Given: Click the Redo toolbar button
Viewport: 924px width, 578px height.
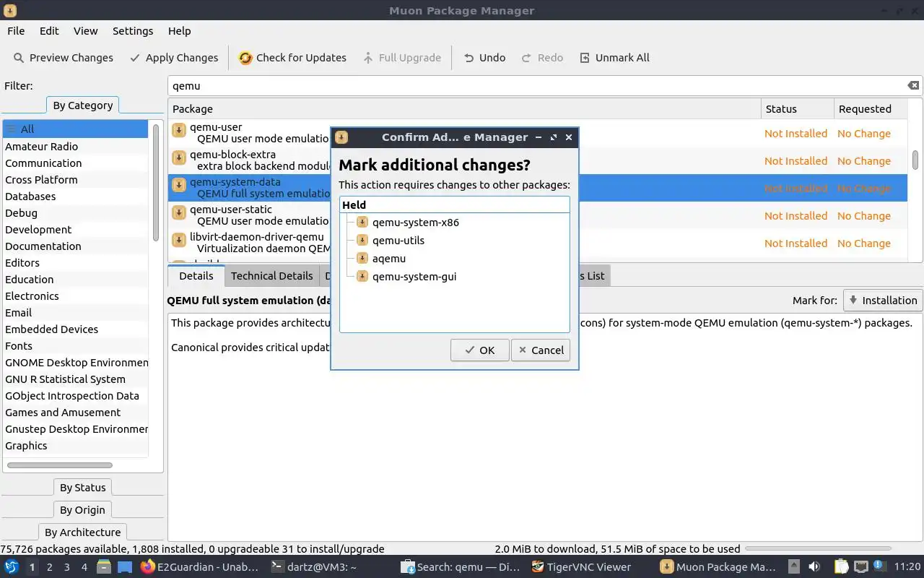Looking at the screenshot, I should [542, 58].
